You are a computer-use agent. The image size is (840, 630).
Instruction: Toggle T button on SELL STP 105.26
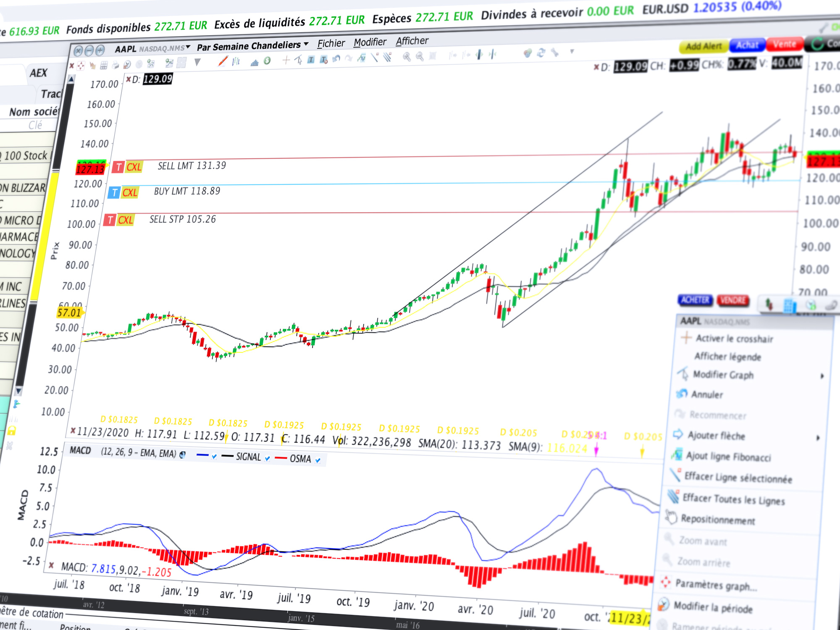tap(110, 220)
